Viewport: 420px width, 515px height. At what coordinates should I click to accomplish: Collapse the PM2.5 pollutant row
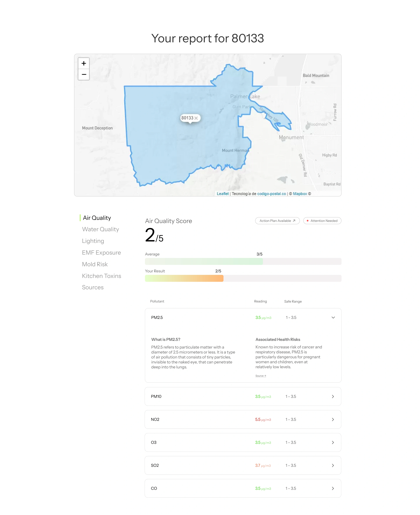[x=333, y=317]
